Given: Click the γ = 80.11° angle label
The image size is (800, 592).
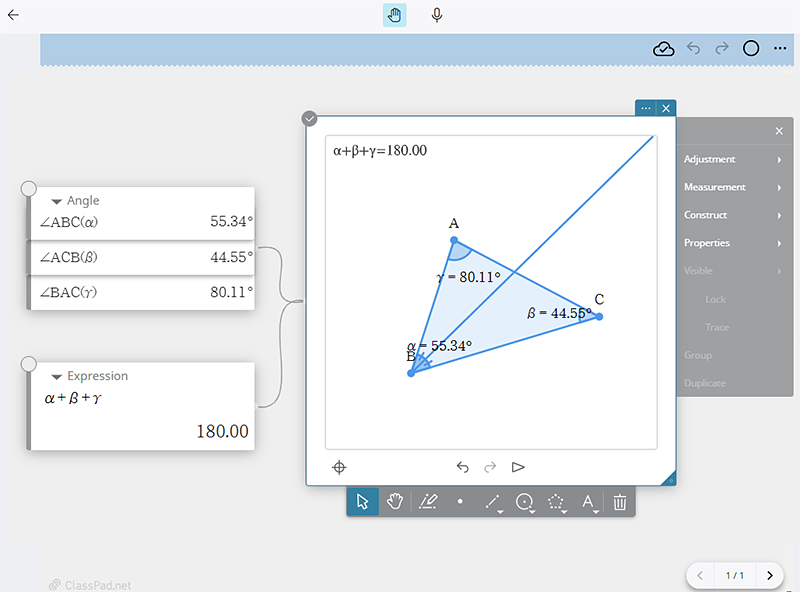Looking at the screenshot, I should click(x=468, y=277).
